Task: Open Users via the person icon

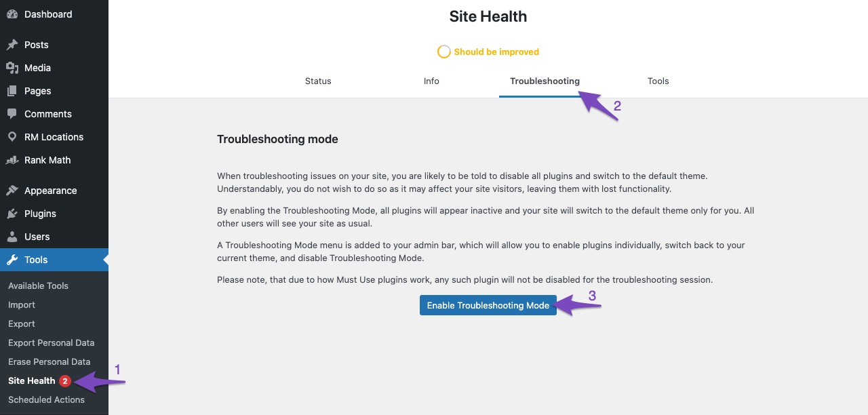Action: click(12, 237)
